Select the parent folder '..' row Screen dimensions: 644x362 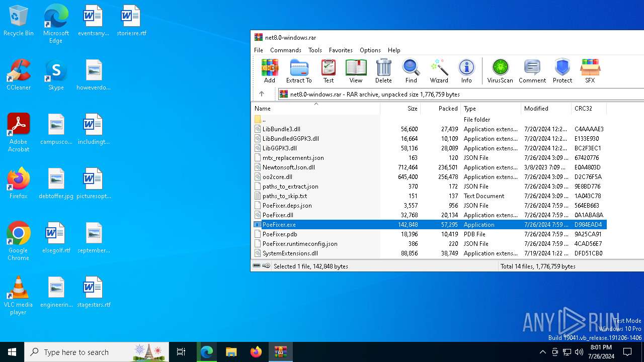[x=429, y=120]
